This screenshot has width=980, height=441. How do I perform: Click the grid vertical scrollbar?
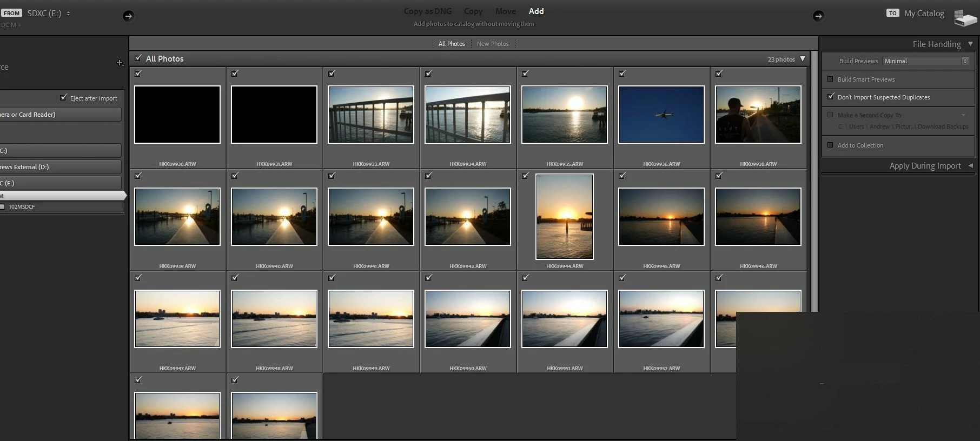[x=814, y=181]
